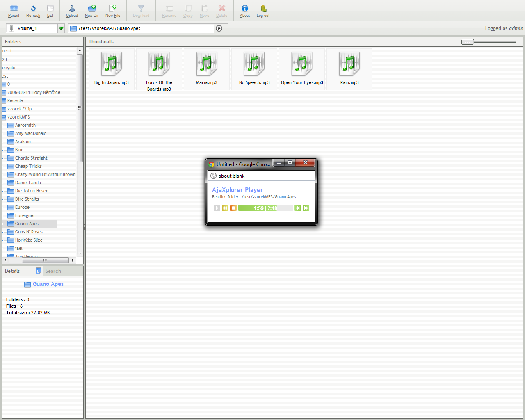The width and height of the screenshot is (525, 420).
Task: Open the Arakain folder
Action: (x=23, y=142)
